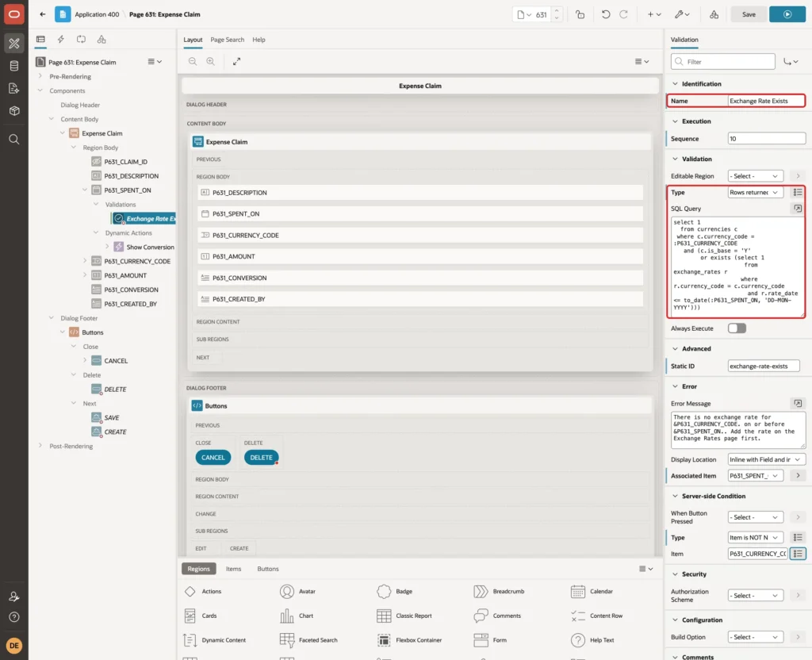Open the Build Option select list
This screenshot has width=812, height=660.
pos(756,637)
